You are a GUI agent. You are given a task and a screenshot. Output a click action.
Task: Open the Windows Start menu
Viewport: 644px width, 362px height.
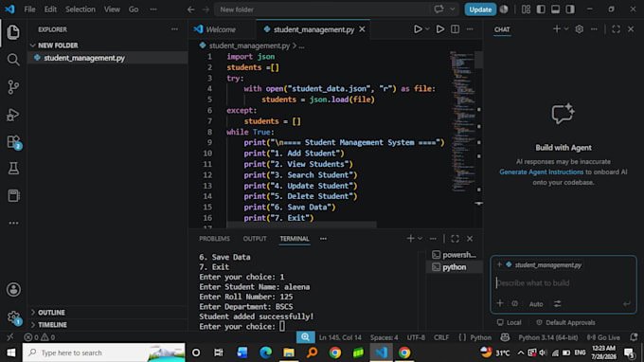tap(11, 353)
